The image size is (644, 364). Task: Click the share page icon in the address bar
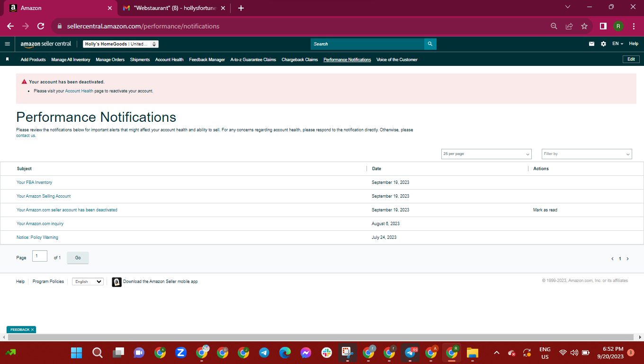569,26
